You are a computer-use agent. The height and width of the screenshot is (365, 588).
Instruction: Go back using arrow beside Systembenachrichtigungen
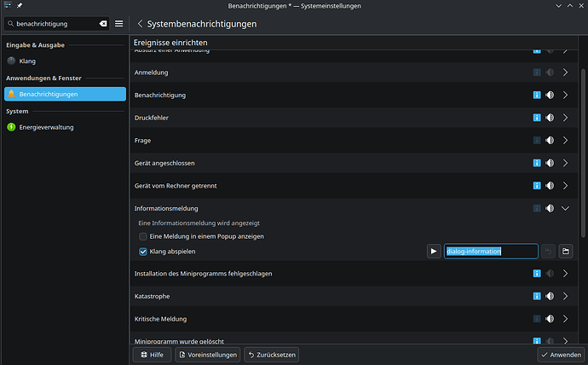pos(140,24)
